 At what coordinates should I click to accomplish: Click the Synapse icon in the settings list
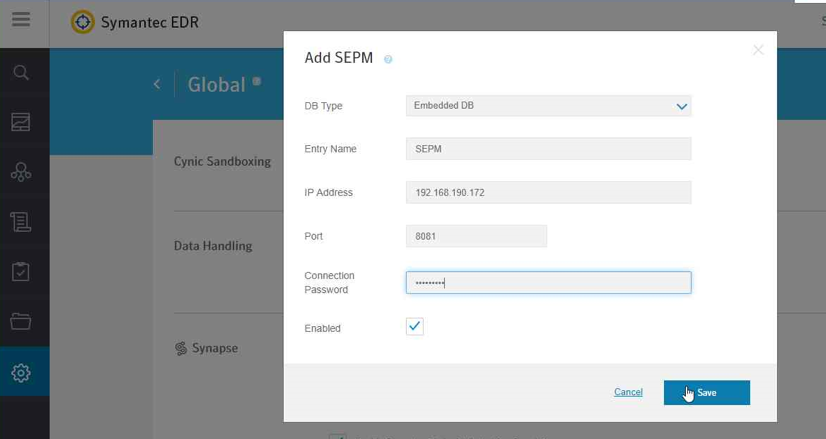point(181,348)
